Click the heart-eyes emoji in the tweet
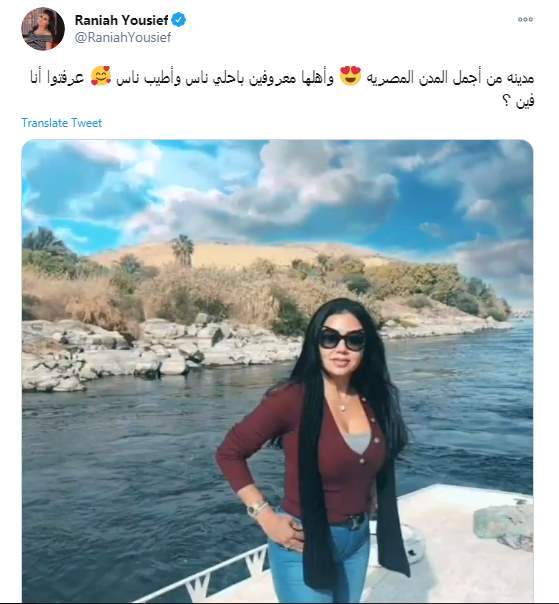 [351, 76]
